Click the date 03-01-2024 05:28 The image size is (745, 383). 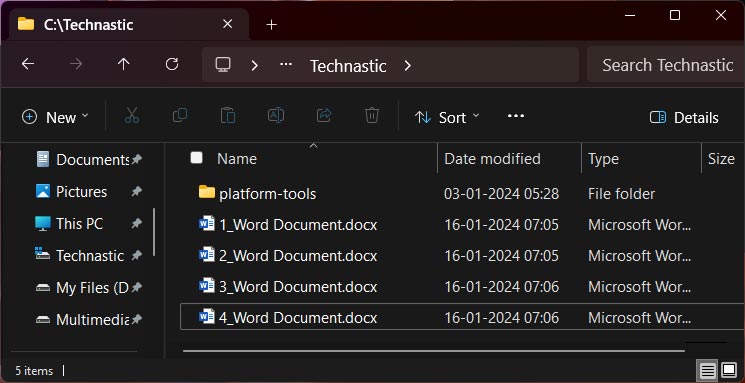[501, 193]
